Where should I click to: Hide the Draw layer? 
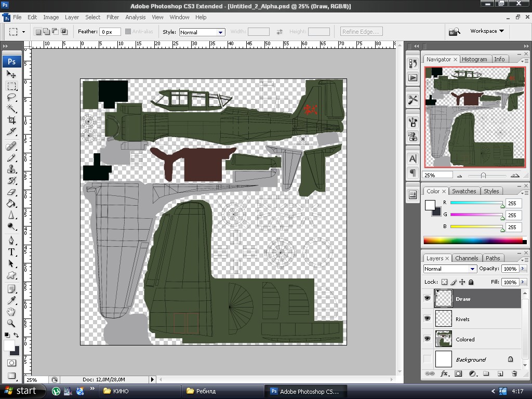428,299
